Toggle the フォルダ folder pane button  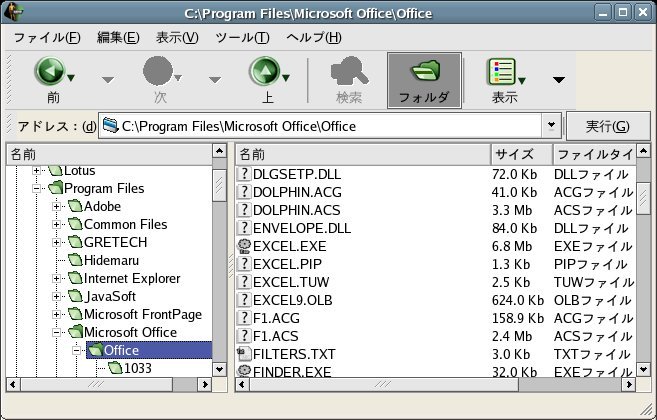point(424,80)
